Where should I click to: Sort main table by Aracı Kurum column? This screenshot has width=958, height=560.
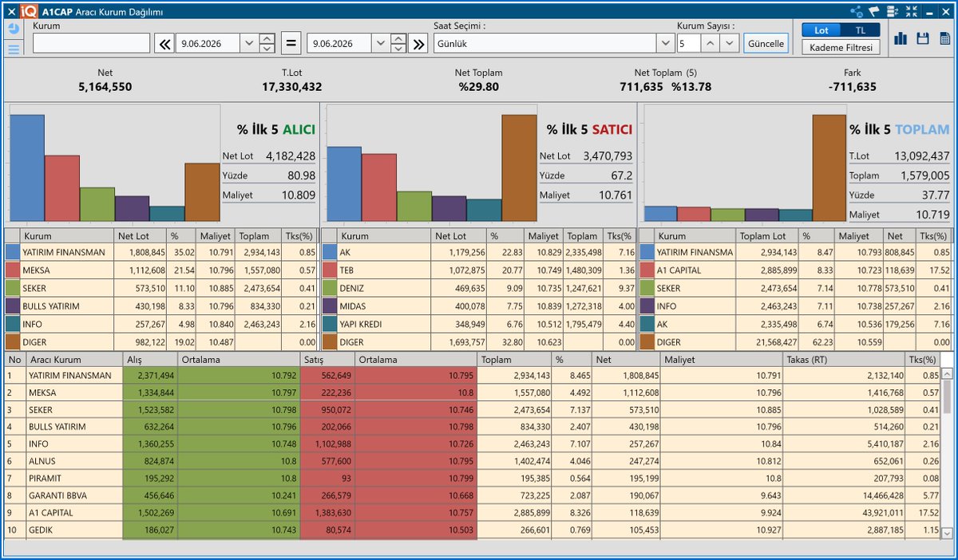(74, 360)
